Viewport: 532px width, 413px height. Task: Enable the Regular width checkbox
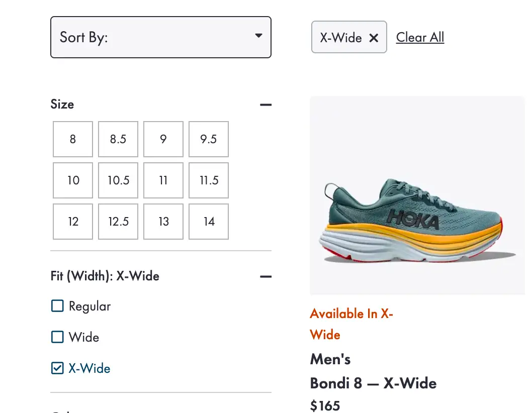[57, 305]
